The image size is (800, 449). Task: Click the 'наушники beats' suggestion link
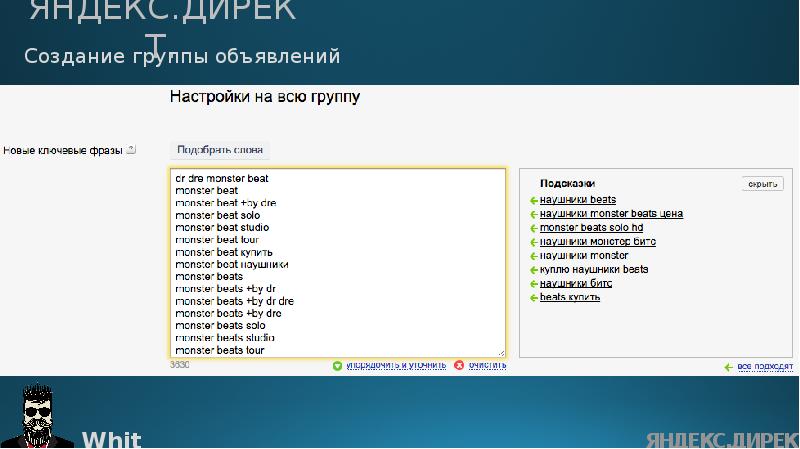(x=578, y=200)
